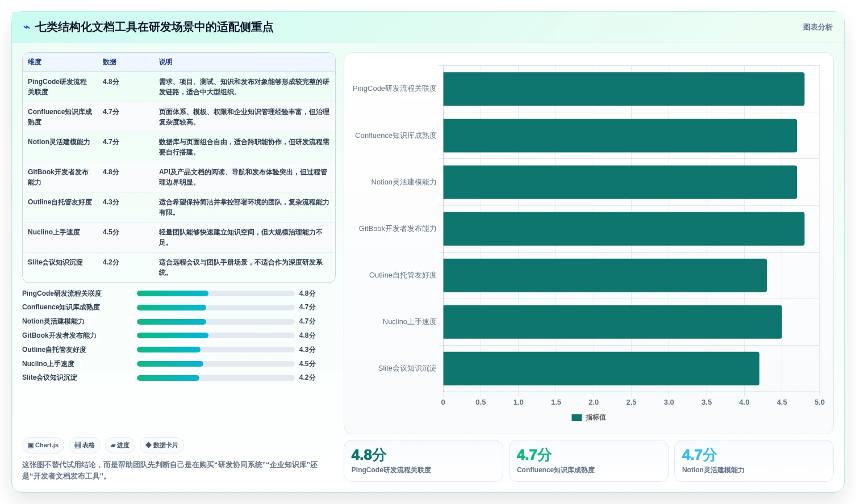Click the GitBook开发者发布能力 progress bar
The width and height of the screenshot is (856, 504).
[x=216, y=335]
